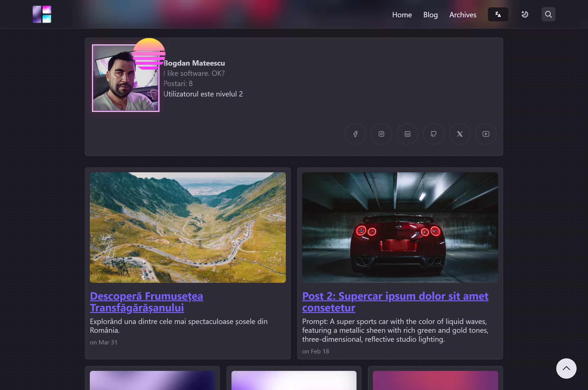Toggle dark mode theme icon
Viewport: 588px width, 390px height.
(525, 15)
